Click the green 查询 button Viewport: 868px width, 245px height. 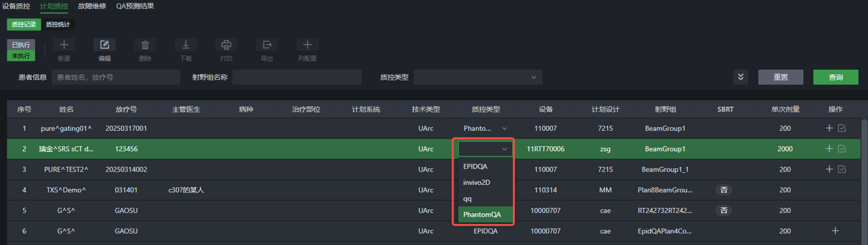coord(836,77)
